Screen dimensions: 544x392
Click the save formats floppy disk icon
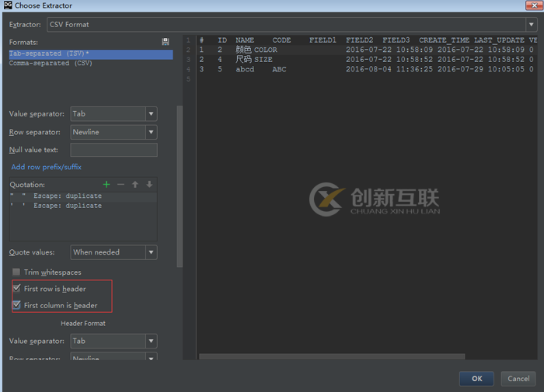pos(166,42)
